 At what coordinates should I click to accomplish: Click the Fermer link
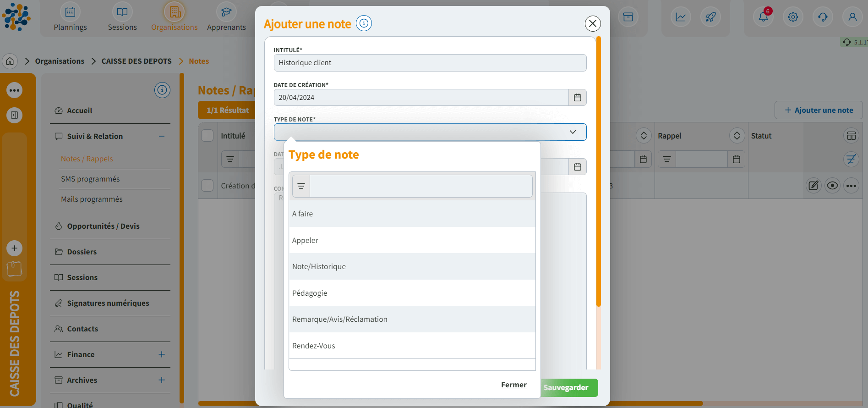tap(513, 385)
